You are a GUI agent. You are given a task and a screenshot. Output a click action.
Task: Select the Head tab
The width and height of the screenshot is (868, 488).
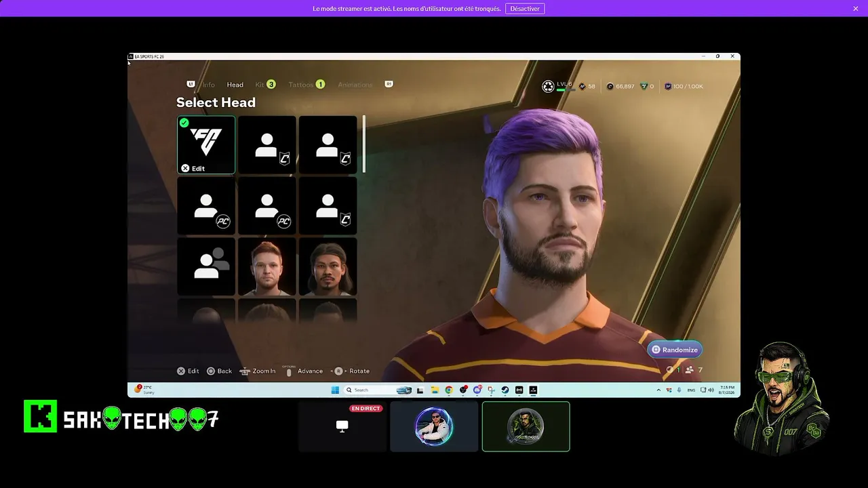pos(235,85)
